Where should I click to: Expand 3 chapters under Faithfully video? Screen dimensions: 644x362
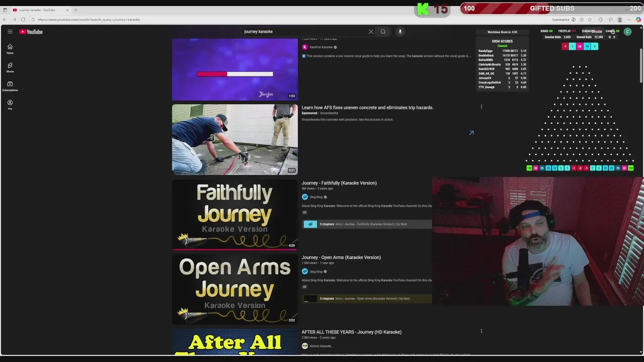(x=366, y=224)
